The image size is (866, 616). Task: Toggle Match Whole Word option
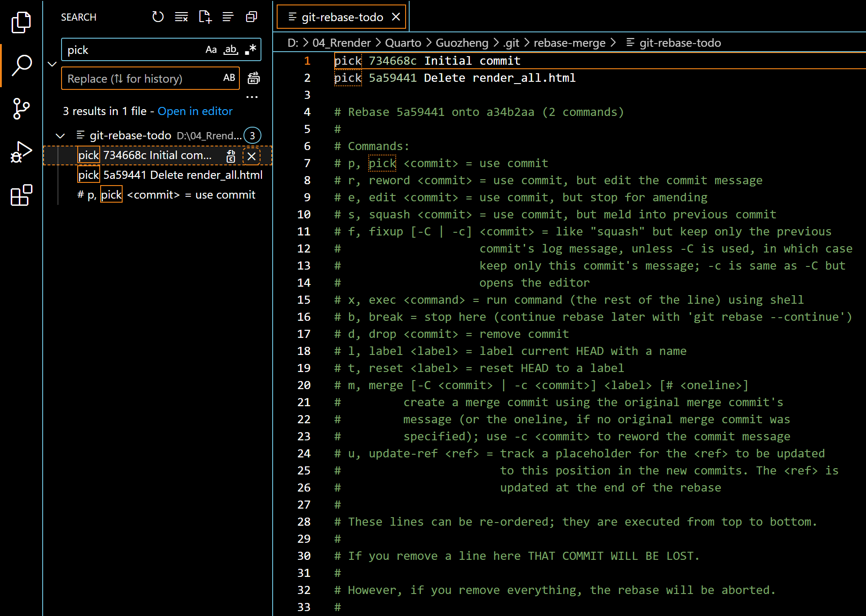[231, 50]
